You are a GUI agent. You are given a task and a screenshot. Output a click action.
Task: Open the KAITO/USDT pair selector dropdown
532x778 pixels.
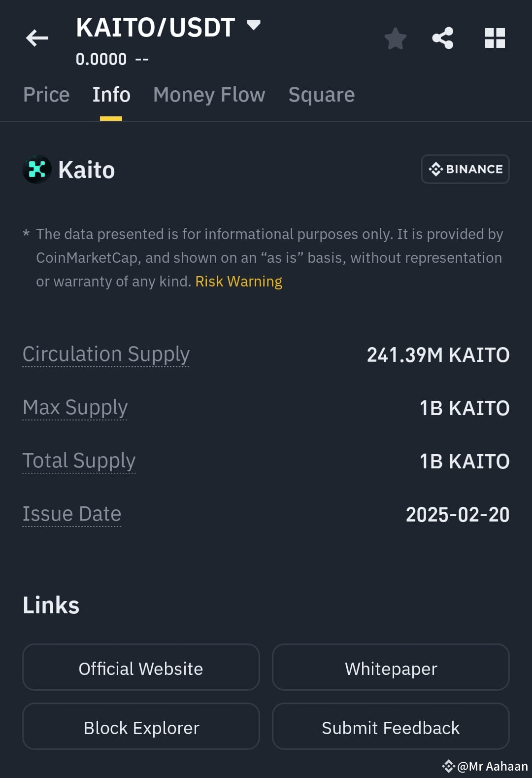(254, 25)
